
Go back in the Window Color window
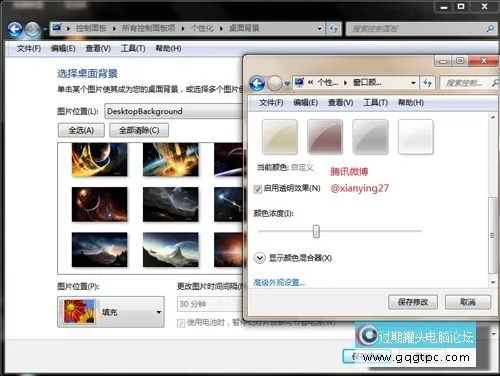[257, 83]
